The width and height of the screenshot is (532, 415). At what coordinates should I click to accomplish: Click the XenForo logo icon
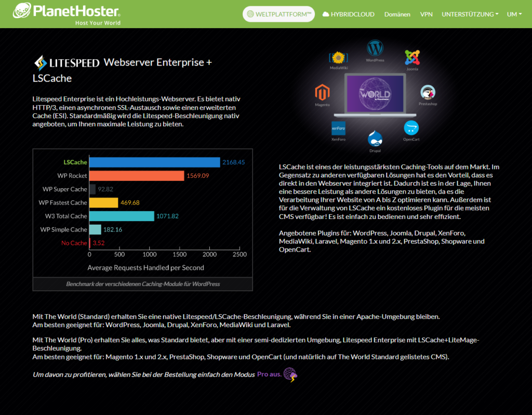point(338,128)
